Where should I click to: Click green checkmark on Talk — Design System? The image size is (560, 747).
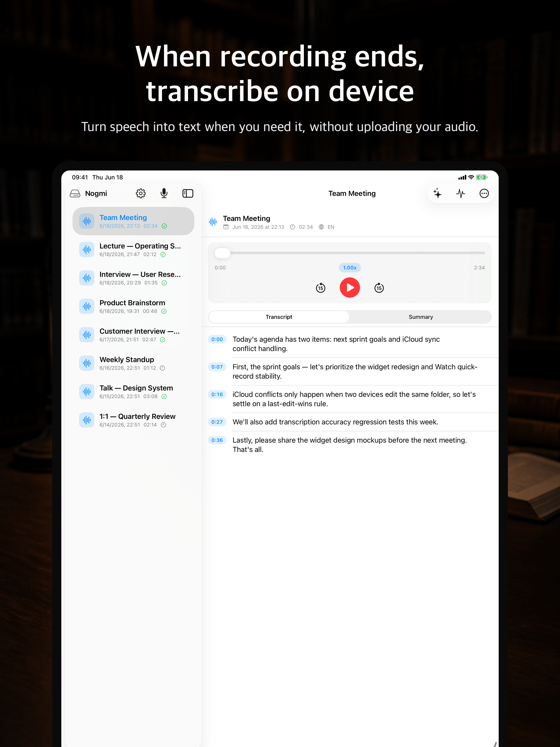coord(164,397)
